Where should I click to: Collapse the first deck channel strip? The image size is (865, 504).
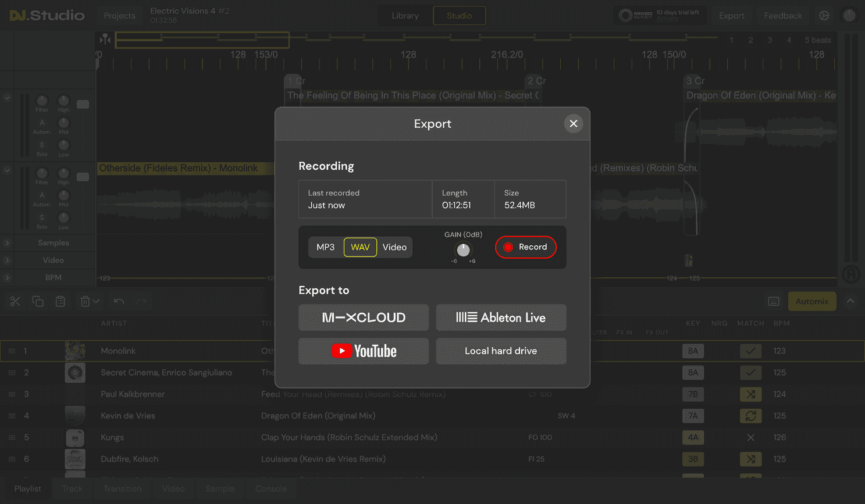pos(7,98)
